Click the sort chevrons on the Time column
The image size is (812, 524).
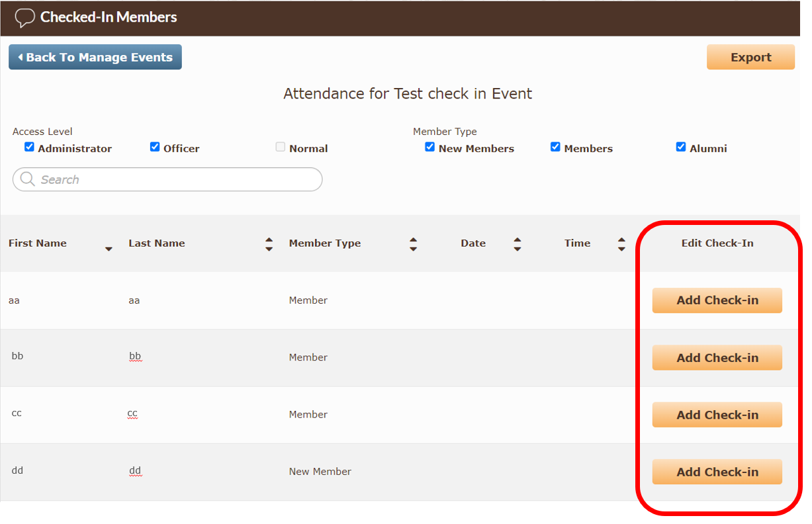[x=621, y=243]
